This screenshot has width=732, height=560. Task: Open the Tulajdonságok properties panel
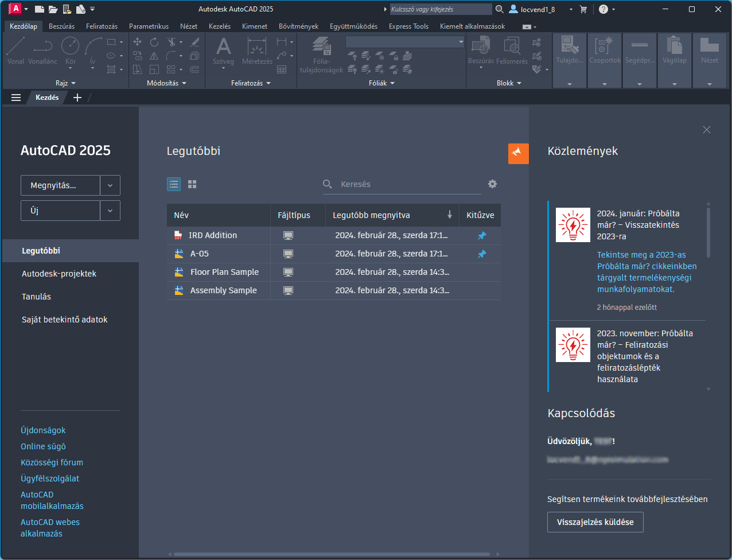click(570, 60)
